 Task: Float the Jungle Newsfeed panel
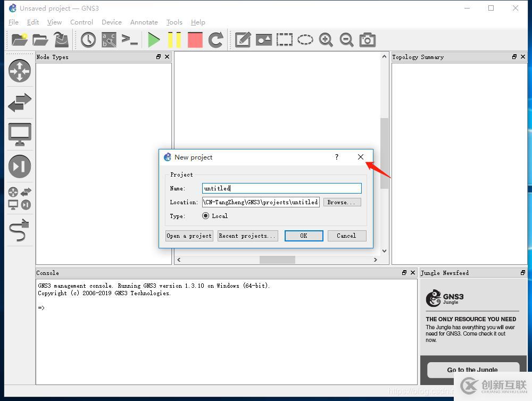click(523, 272)
